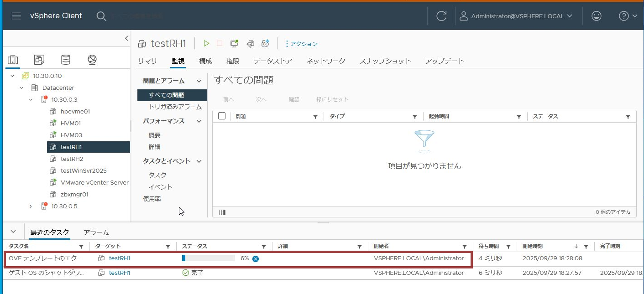
Task: Expand the 10.30.0.5 host node
Action: (31, 206)
